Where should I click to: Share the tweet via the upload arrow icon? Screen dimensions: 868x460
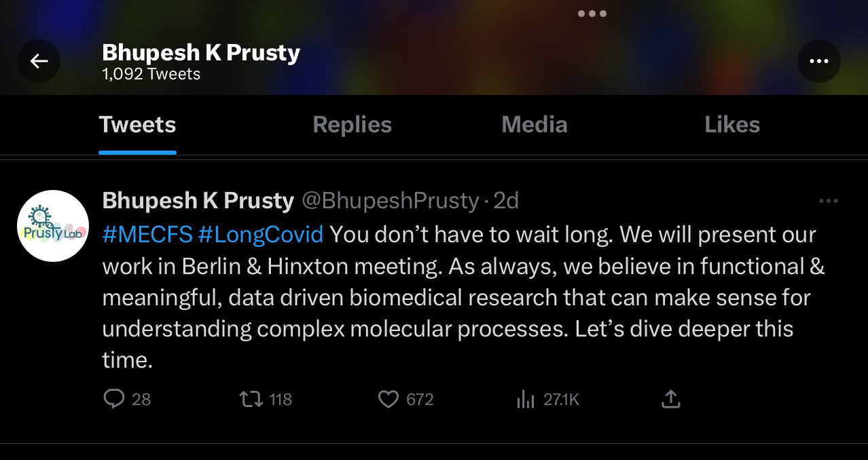point(670,399)
